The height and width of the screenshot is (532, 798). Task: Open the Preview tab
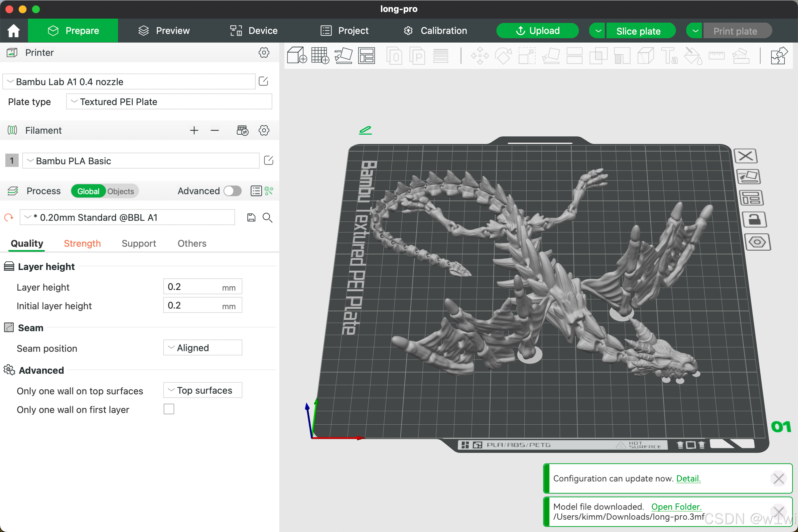point(164,31)
